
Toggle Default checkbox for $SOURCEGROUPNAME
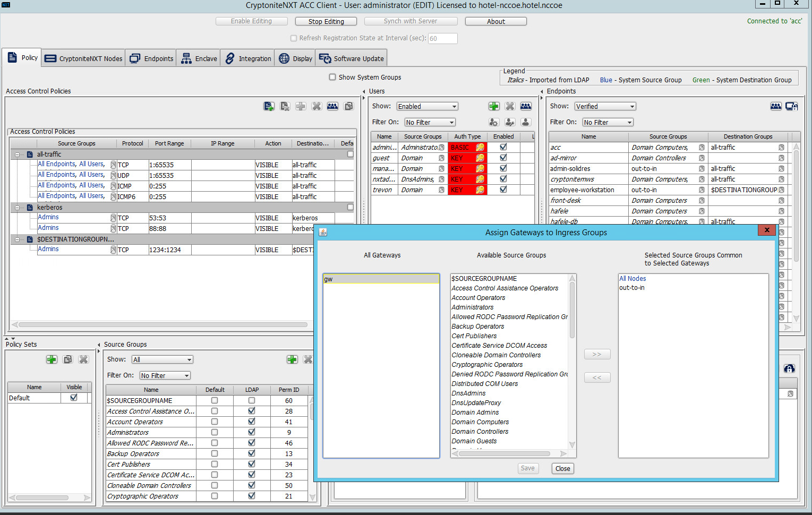click(215, 400)
